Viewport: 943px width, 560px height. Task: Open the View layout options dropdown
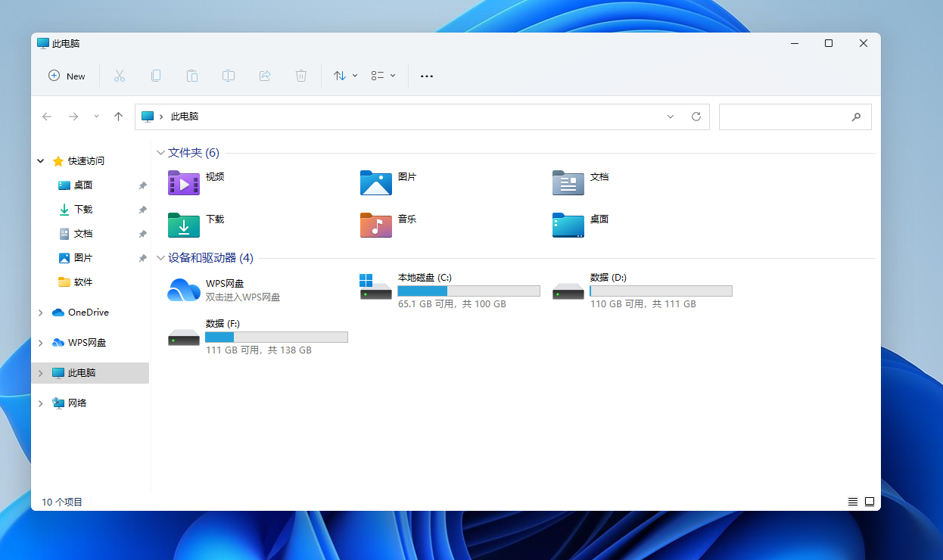click(x=383, y=76)
